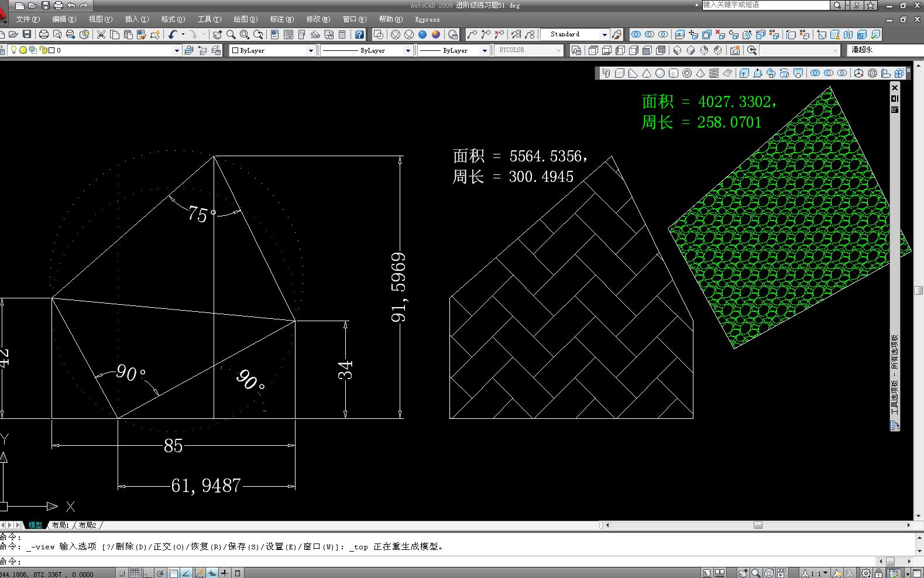This screenshot has height=578, width=924.
Task: Click the Torus tool in the modeling toolbar
Action: tap(687, 73)
